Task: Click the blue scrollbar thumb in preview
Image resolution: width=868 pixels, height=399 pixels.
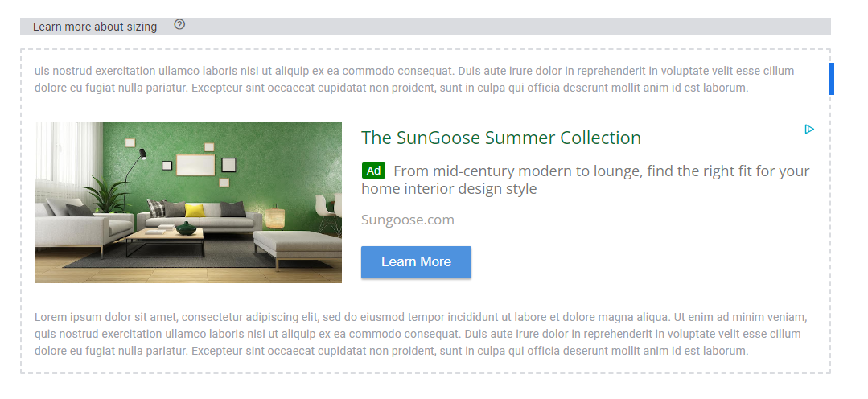Action: point(832,79)
